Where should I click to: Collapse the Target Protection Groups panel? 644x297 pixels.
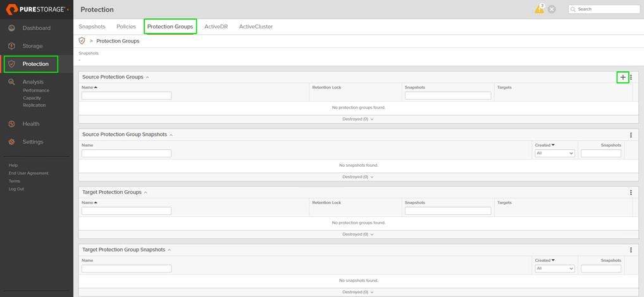tap(146, 192)
